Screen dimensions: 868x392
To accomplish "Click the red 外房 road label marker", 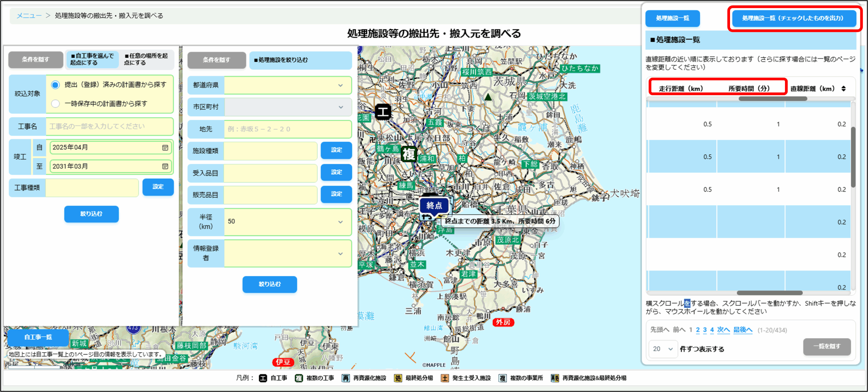I will coord(503,322).
